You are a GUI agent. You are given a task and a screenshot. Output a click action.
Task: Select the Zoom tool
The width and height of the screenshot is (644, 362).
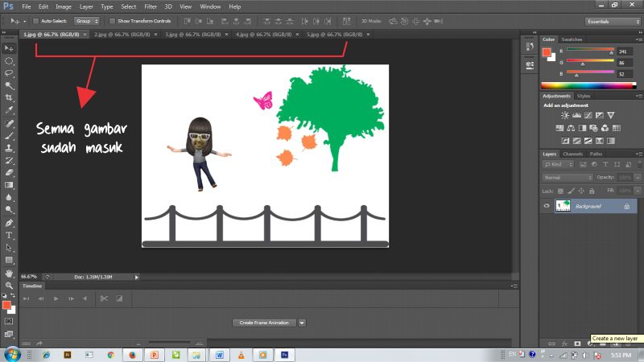pyautogui.click(x=9, y=286)
